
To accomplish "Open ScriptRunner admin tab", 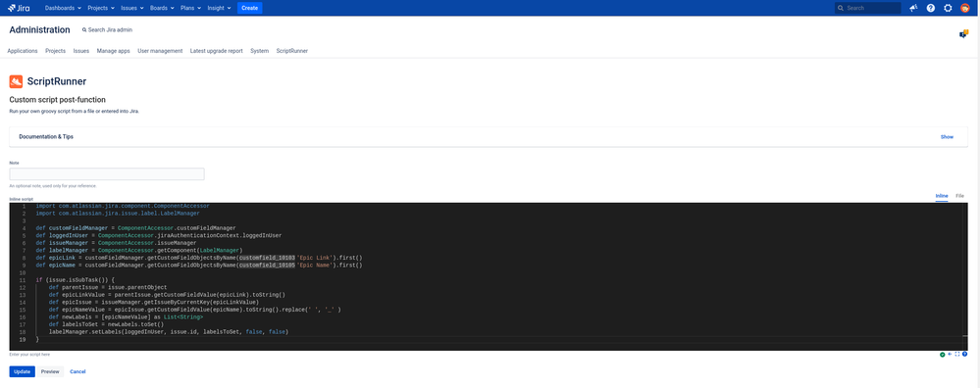I will [x=292, y=51].
